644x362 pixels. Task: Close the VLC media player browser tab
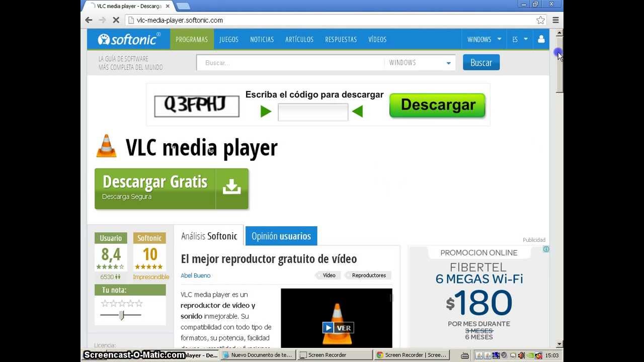168,6
